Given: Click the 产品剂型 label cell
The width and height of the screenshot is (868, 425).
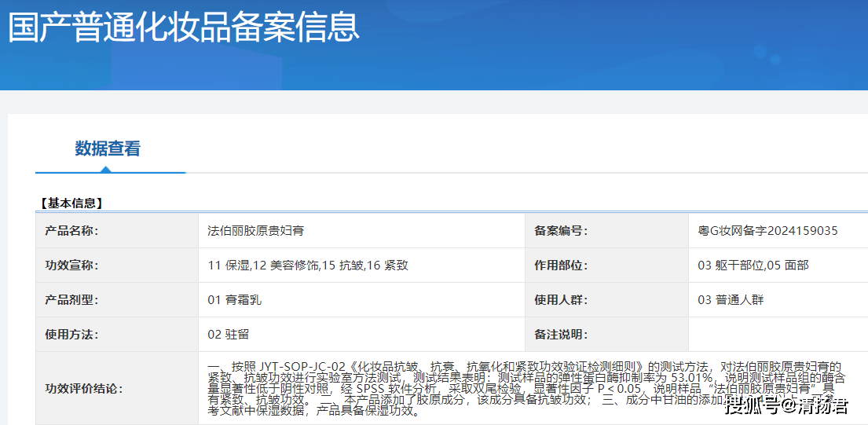Looking at the screenshot, I should pos(72,300).
